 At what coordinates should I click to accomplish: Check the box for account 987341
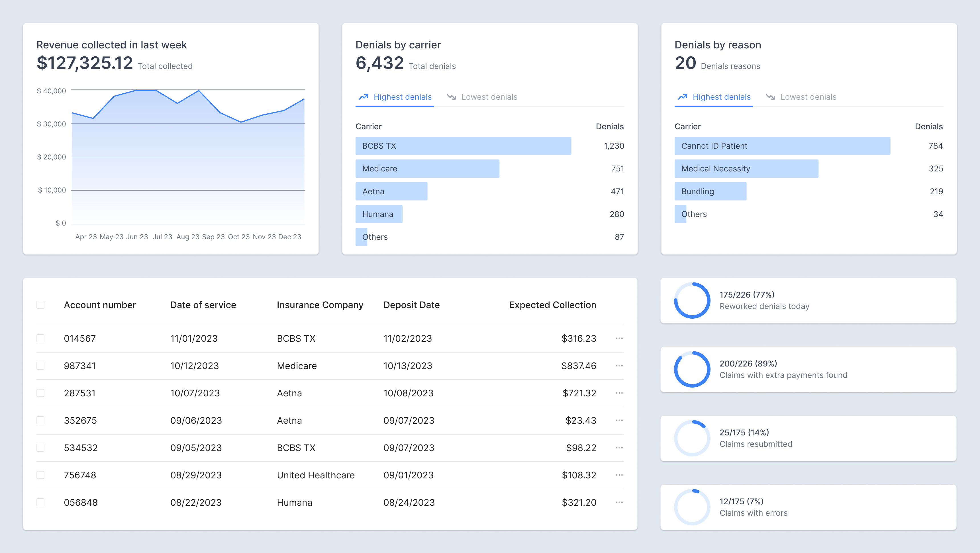(40, 366)
